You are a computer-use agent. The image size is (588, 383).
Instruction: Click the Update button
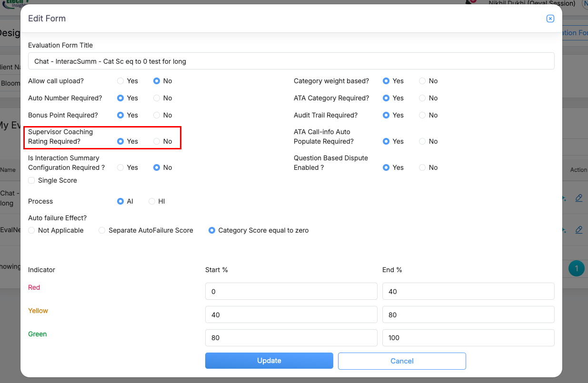tap(269, 361)
